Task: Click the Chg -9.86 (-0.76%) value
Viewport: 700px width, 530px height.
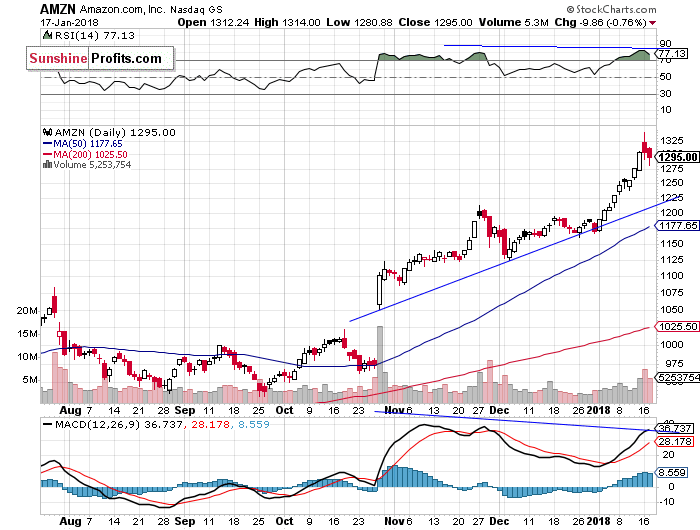Action: point(600,22)
